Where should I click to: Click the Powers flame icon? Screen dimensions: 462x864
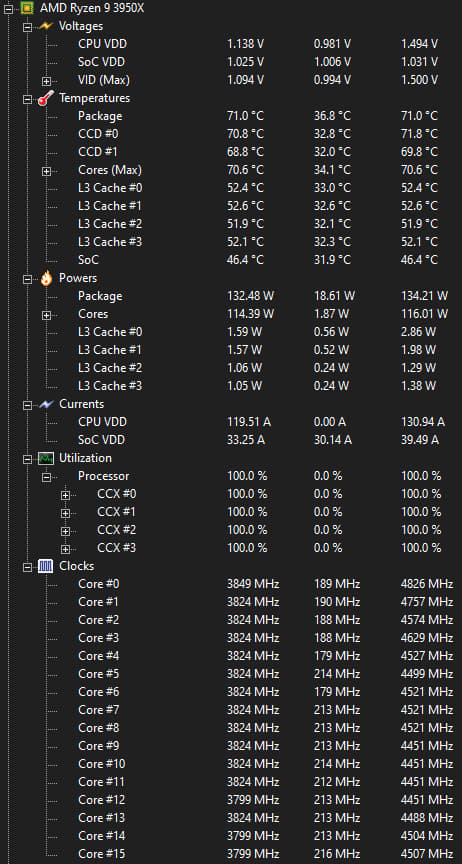[46, 278]
